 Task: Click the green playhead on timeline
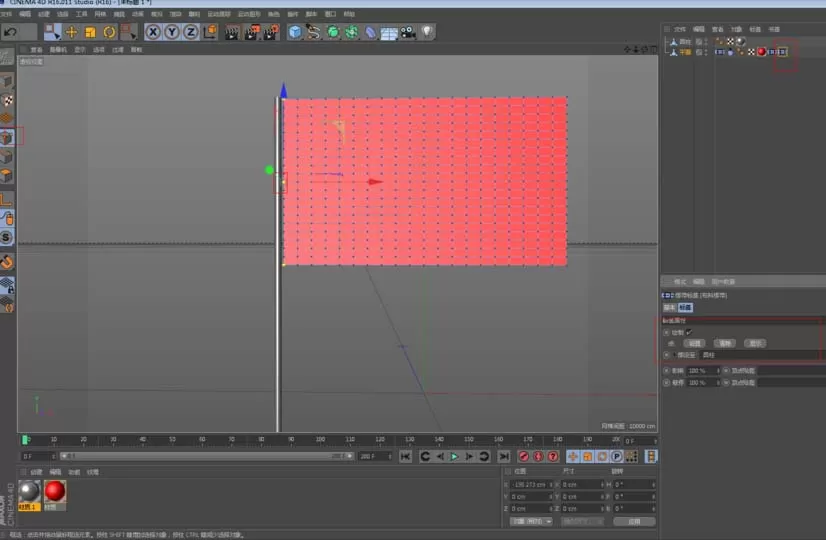click(x=25, y=440)
